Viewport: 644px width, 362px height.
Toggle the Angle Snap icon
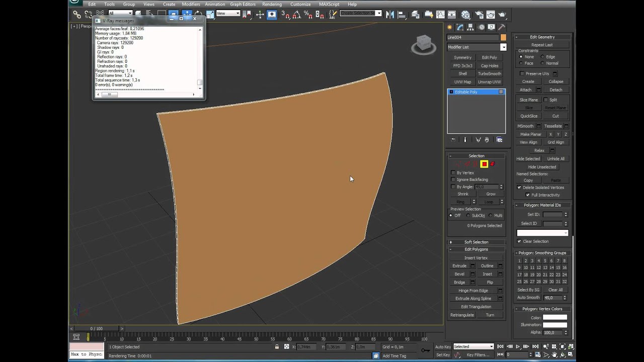(297, 14)
